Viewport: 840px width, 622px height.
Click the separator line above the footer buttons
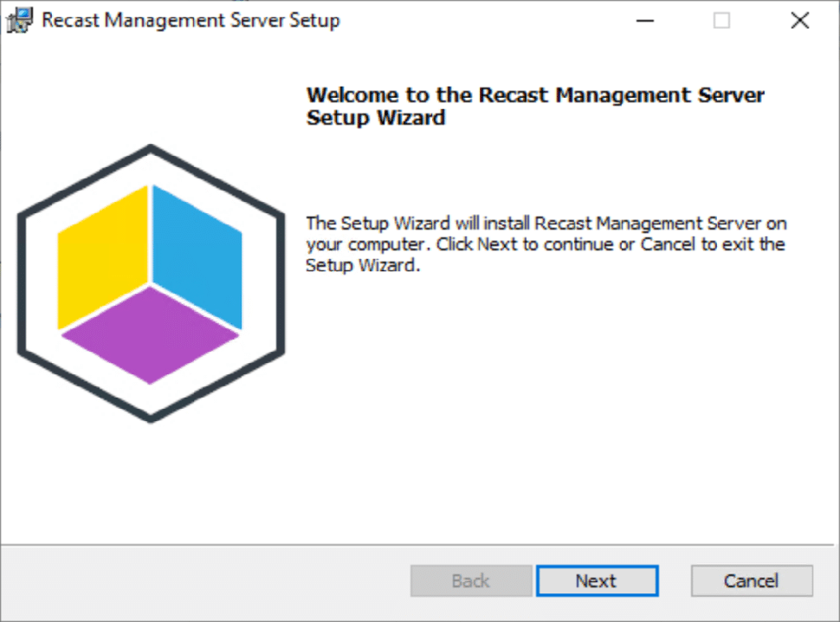coord(418,546)
